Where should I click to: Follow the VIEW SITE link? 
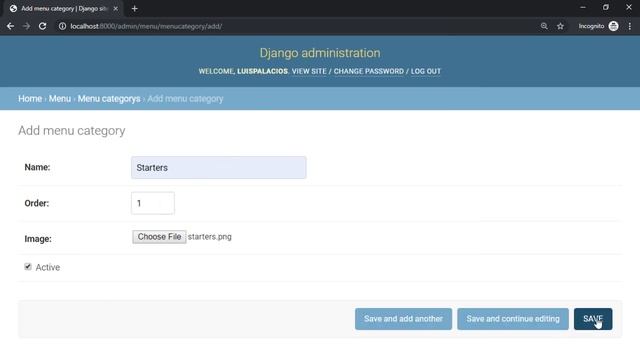[309, 71]
